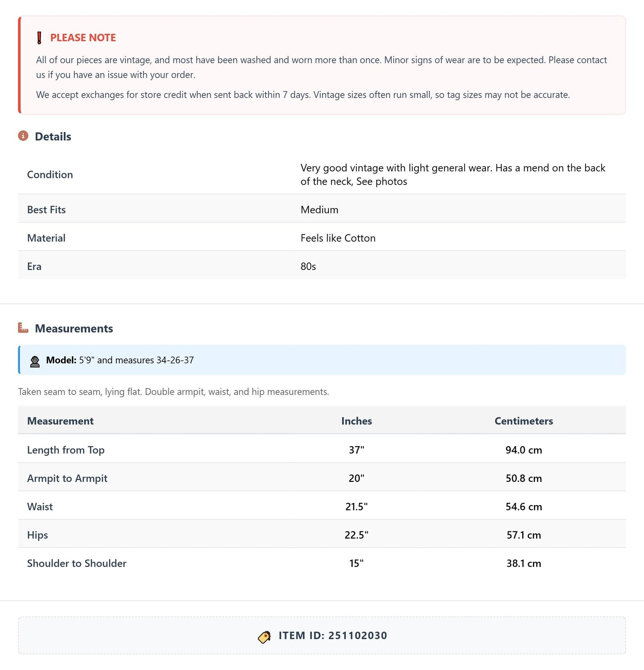Click the Armpit to Armpit 20" value
Screen dimensions: 644x670
tap(357, 478)
